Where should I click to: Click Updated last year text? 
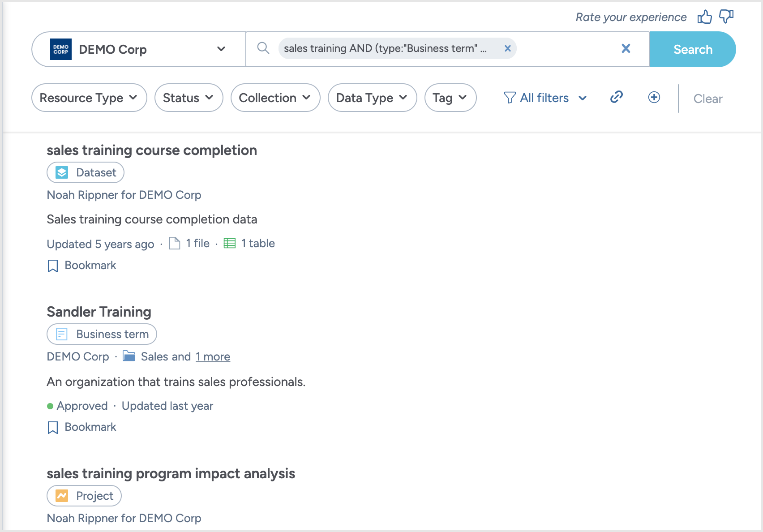[x=167, y=406]
